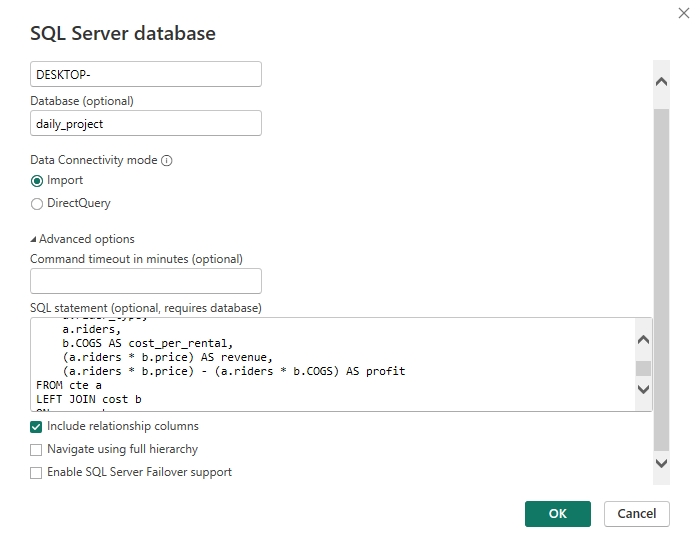
Task: Close the SQL Server database dialog
Action: click(x=683, y=13)
